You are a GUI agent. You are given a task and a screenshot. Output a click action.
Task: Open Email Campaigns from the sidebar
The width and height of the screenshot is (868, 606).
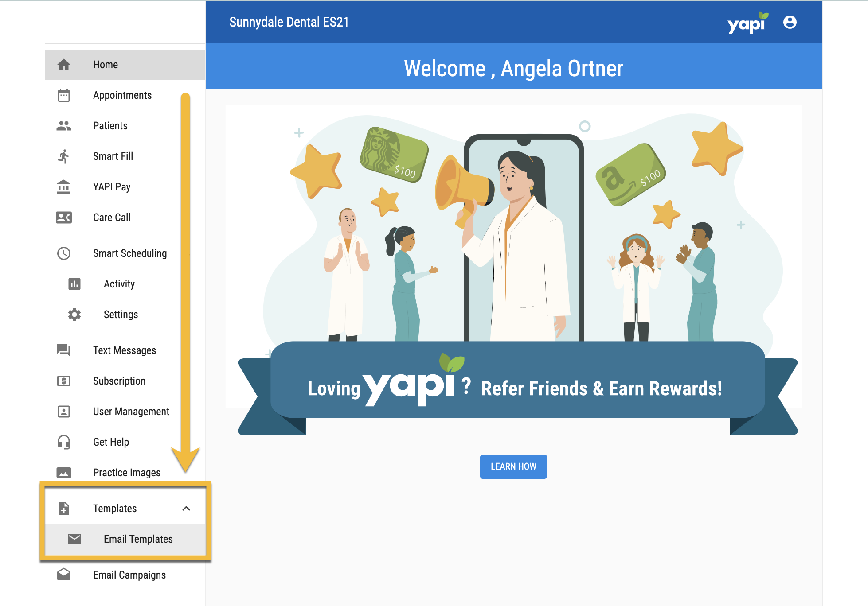[125, 575]
